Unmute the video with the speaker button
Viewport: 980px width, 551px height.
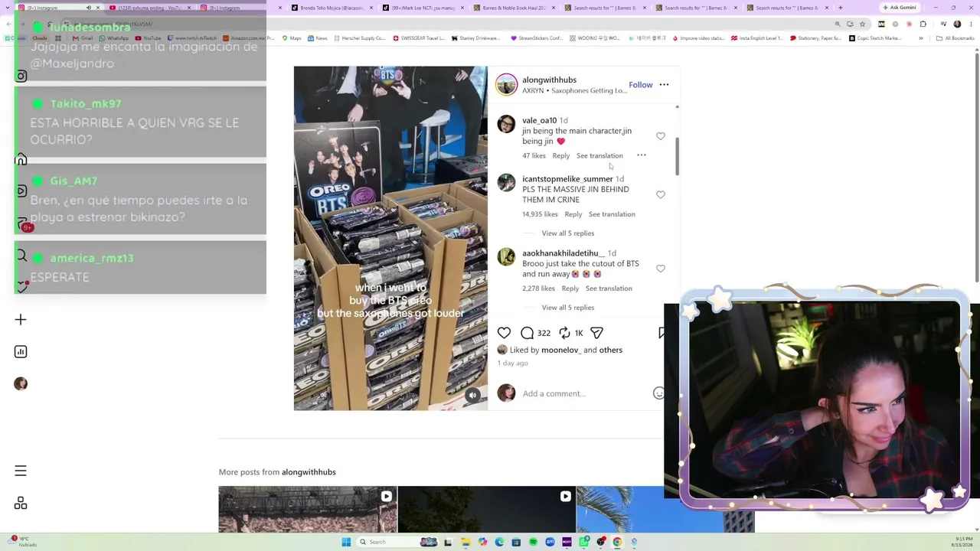(x=472, y=395)
